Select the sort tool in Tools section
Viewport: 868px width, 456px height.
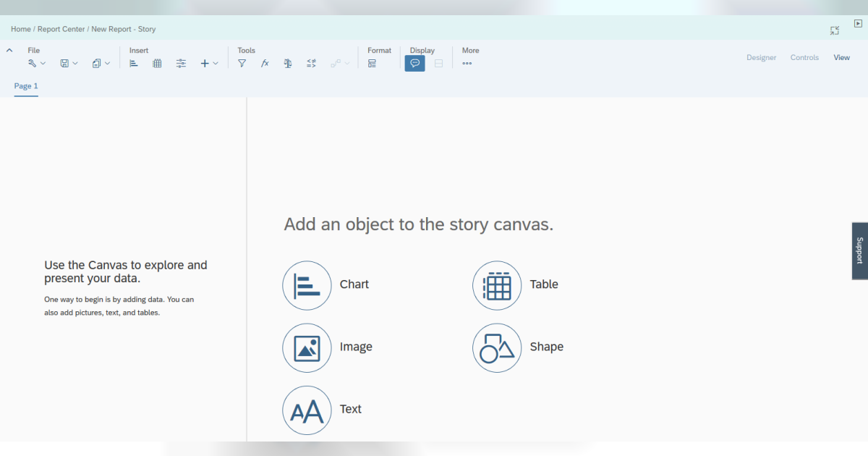click(311, 63)
